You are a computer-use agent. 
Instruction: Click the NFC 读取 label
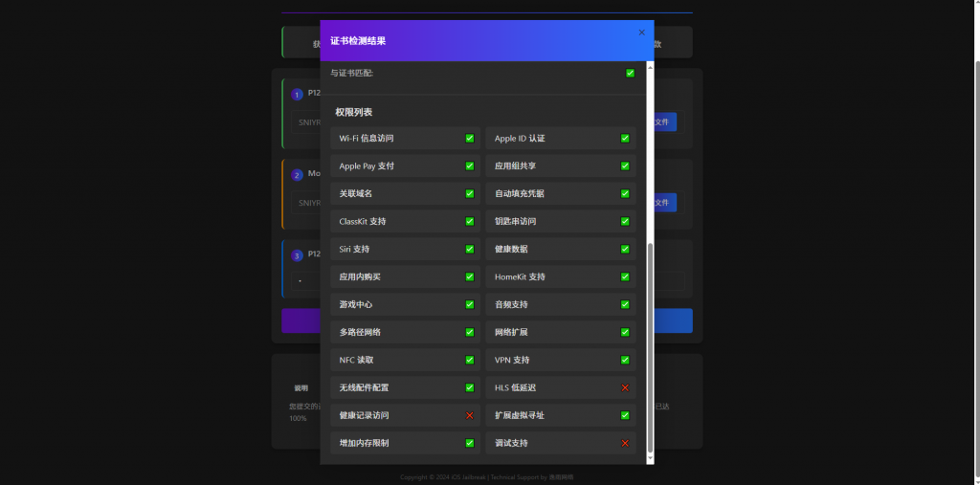pyautogui.click(x=356, y=360)
